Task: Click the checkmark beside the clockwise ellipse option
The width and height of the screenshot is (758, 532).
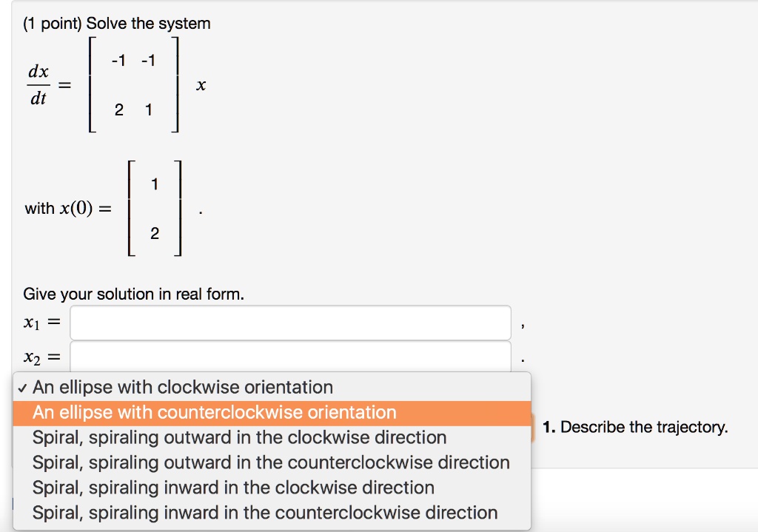Action: pyautogui.click(x=24, y=387)
